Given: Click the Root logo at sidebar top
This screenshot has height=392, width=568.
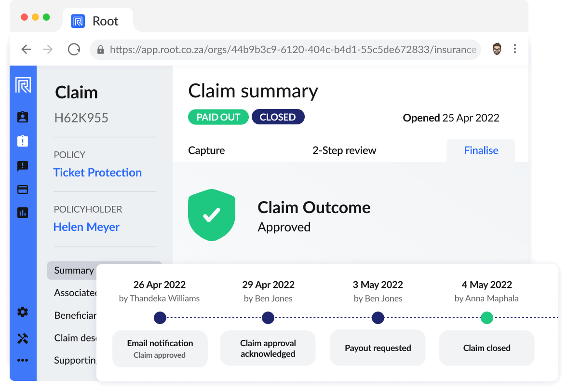Looking at the screenshot, I should coord(22,85).
